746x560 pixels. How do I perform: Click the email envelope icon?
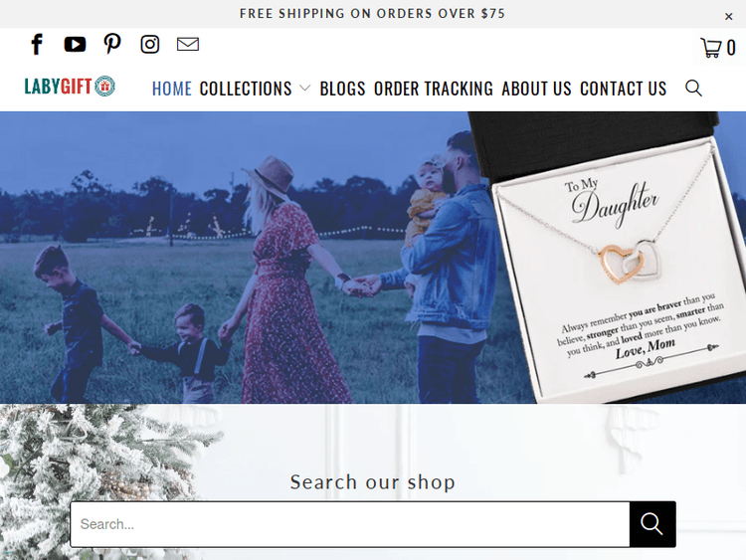click(188, 44)
